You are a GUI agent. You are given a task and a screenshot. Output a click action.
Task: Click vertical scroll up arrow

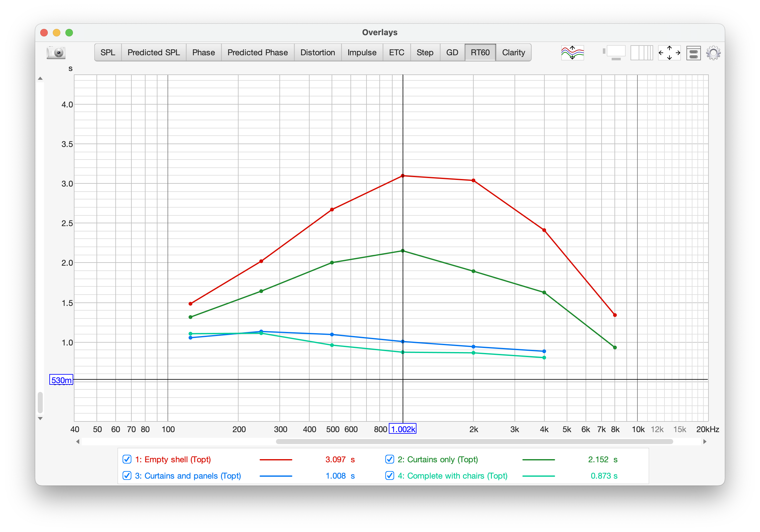coord(40,79)
